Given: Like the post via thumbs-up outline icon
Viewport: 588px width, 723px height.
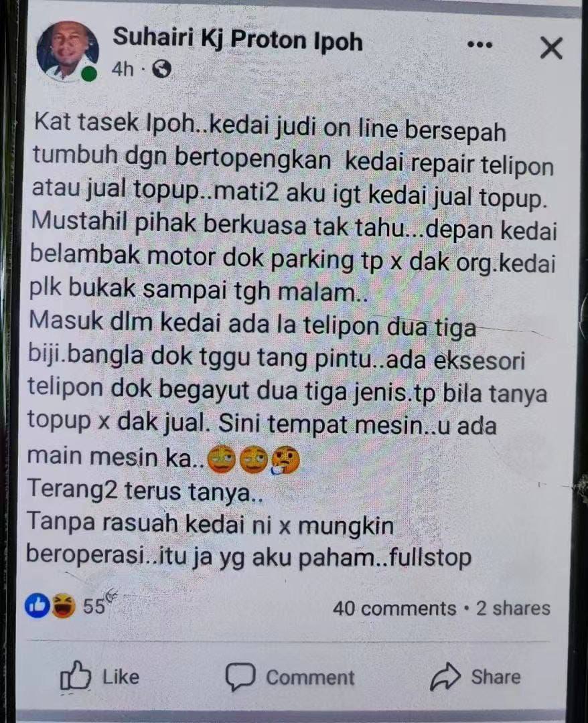Looking at the screenshot, I should [x=76, y=676].
